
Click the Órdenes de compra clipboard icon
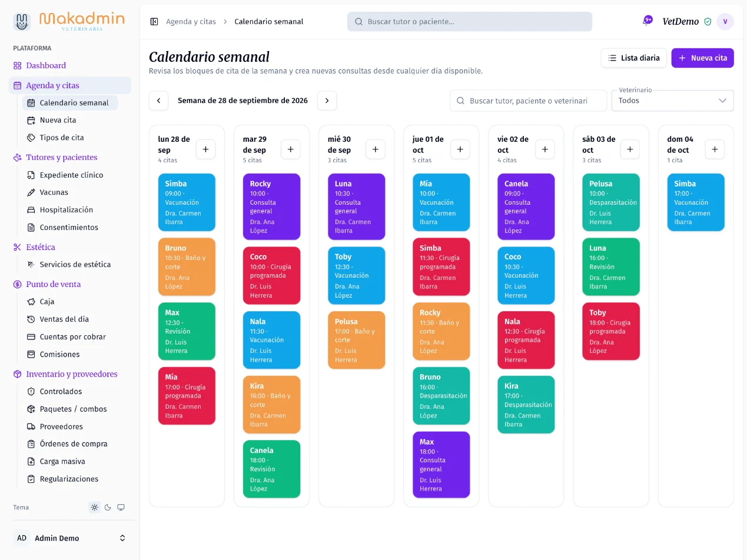coord(31,444)
